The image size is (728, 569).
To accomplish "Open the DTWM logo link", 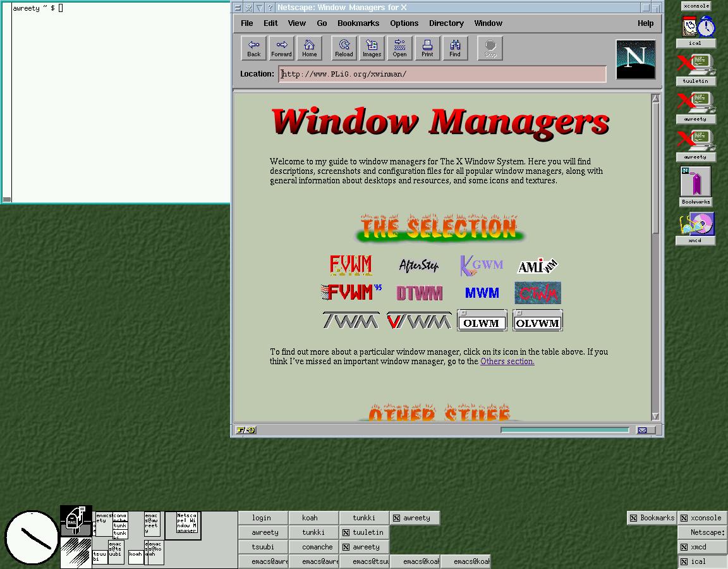I will coord(419,293).
